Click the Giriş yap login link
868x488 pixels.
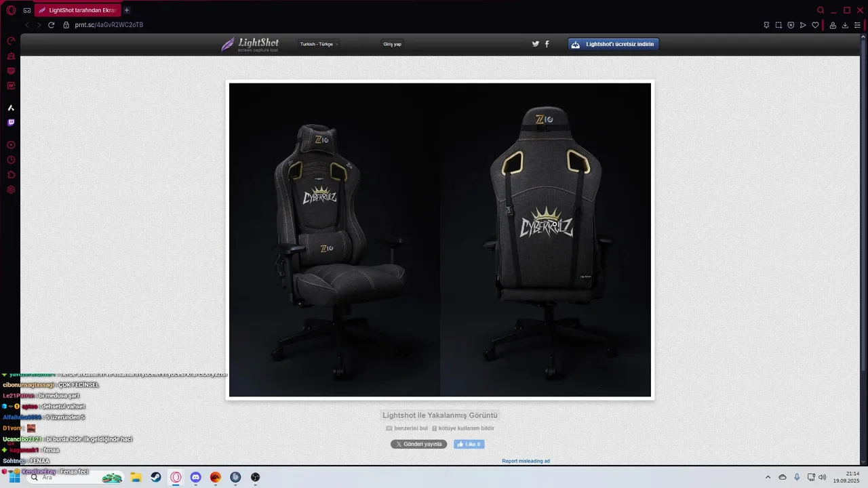click(x=393, y=44)
